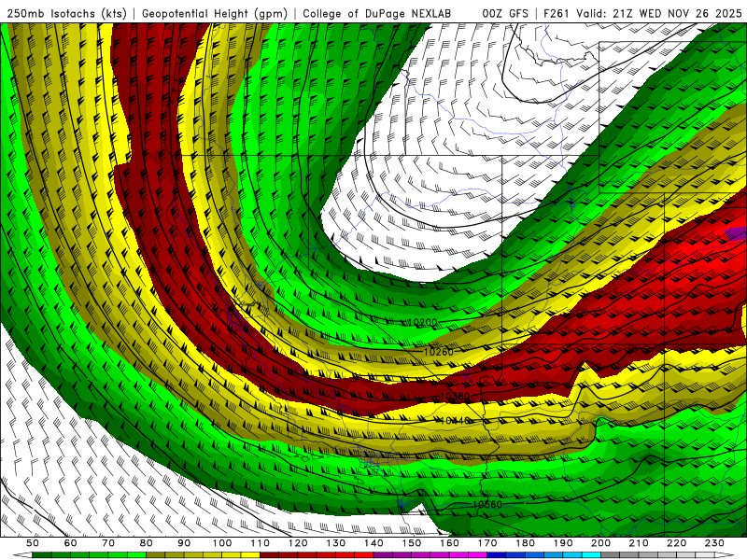
Task: Click the 190 knot value on color scale
Action: (x=563, y=543)
